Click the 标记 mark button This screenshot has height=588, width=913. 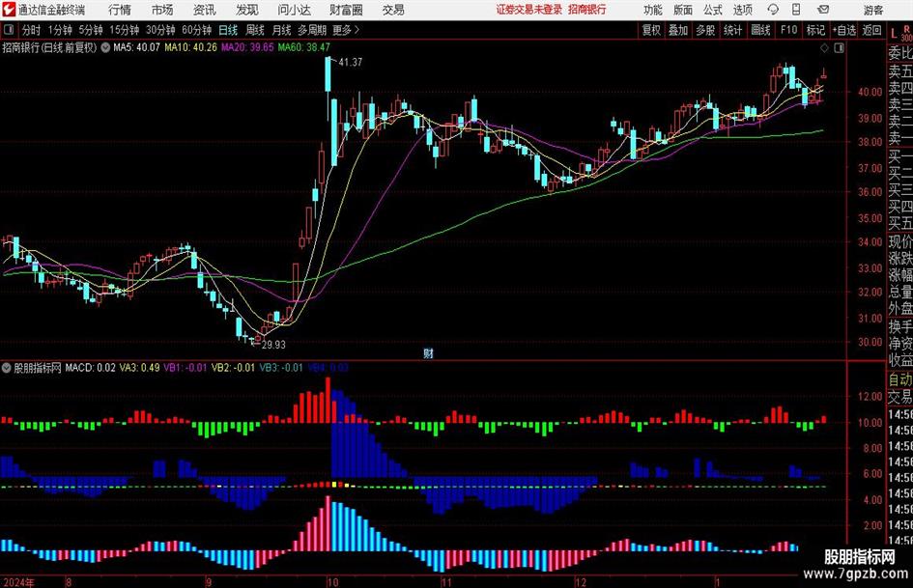815,30
